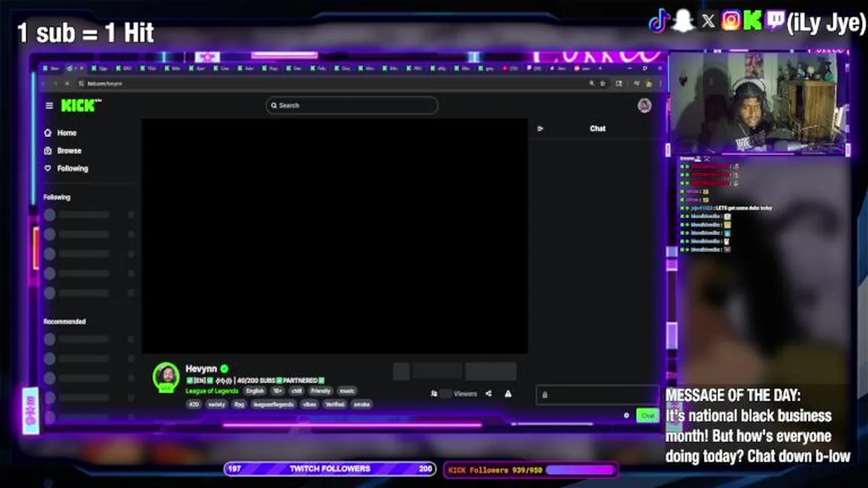Click the Kick Followers progress bar
The width and height of the screenshot is (868, 488).
(x=531, y=470)
